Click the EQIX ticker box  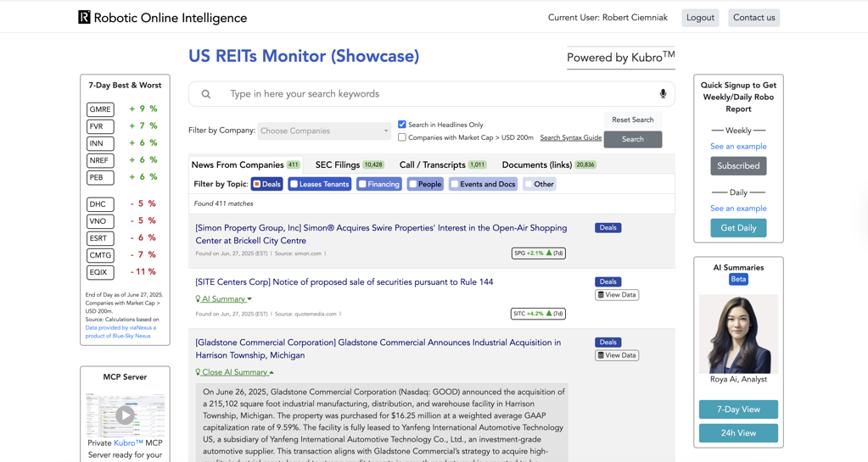[x=100, y=272]
